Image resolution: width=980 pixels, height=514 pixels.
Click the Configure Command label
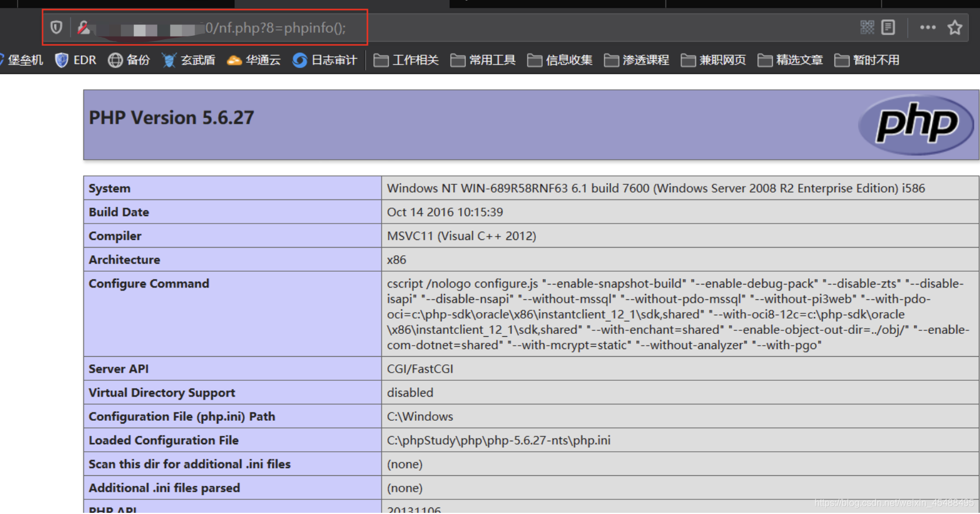point(149,283)
